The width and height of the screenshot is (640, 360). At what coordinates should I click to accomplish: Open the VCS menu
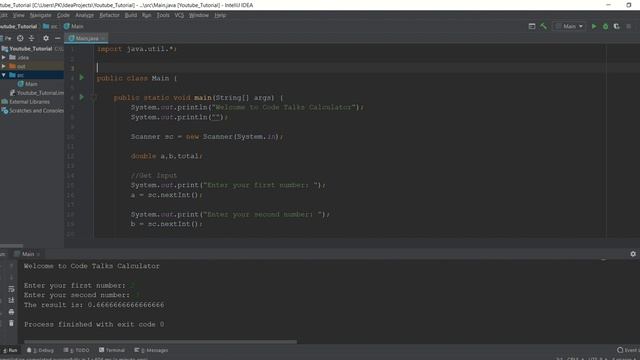(x=179, y=15)
